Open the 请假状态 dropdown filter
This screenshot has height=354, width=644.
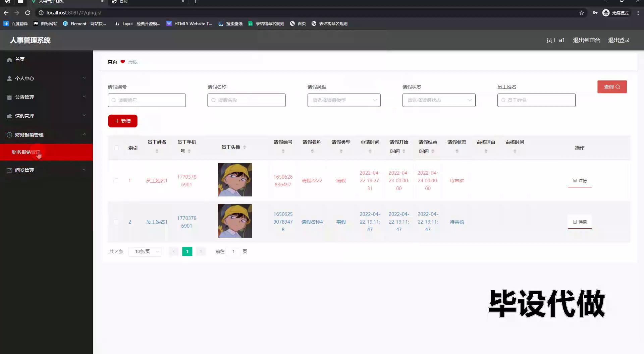pyautogui.click(x=439, y=100)
